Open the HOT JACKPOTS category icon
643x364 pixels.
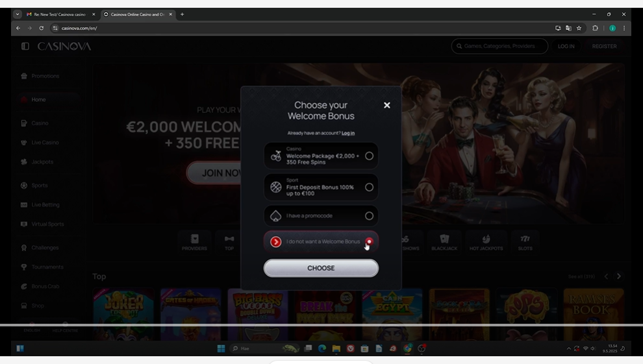click(486, 242)
